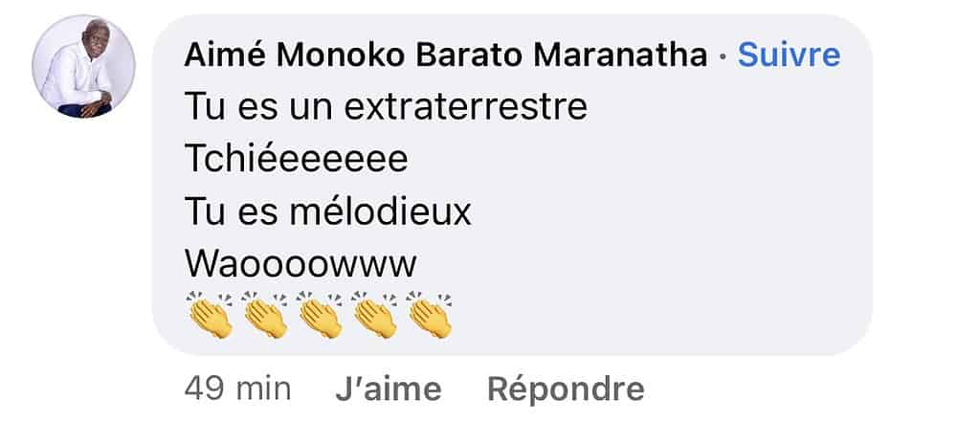Click the fourth clapping hands emoji
Image resolution: width=980 pixels, height=423 pixels.
(x=375, y=316)
